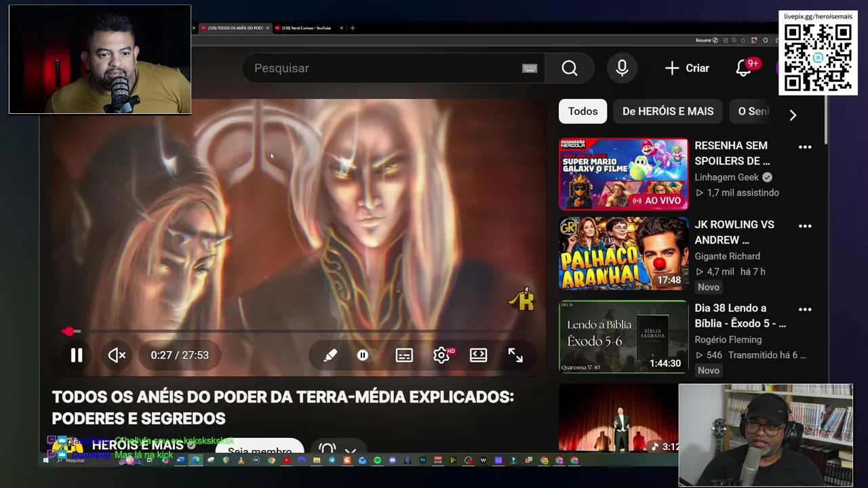The width and height of the screenshot is (868, 488).
Task: Toggle the autoplay switch in player controls
Action: tap(363, 355)
